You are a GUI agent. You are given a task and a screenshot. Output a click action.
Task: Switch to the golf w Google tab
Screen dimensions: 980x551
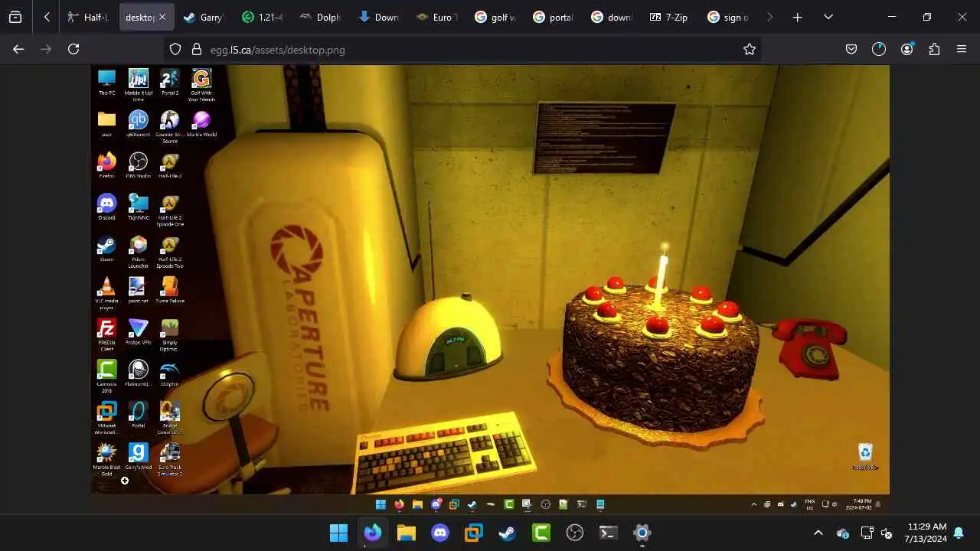pyautogui.click(x=495, y=17)
